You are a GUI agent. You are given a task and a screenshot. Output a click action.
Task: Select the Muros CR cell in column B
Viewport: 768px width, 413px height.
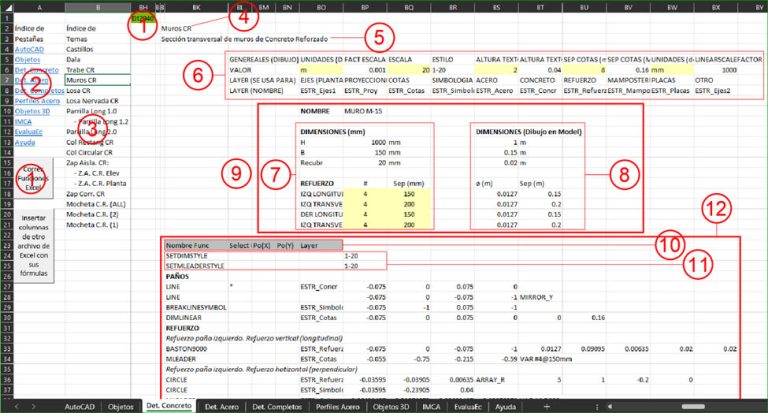click(98, 80)
